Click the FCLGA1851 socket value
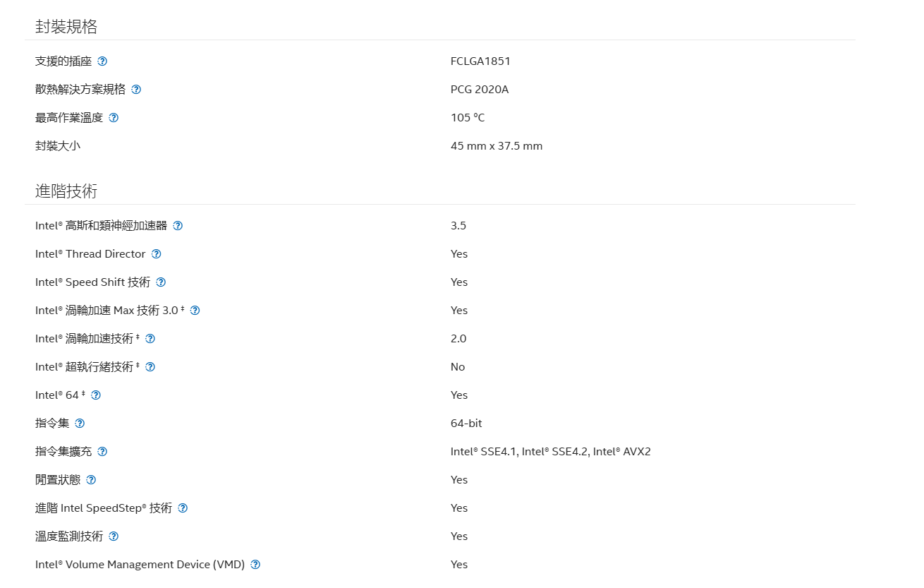Viewport: 924px width, 588px height. point(480,61)
